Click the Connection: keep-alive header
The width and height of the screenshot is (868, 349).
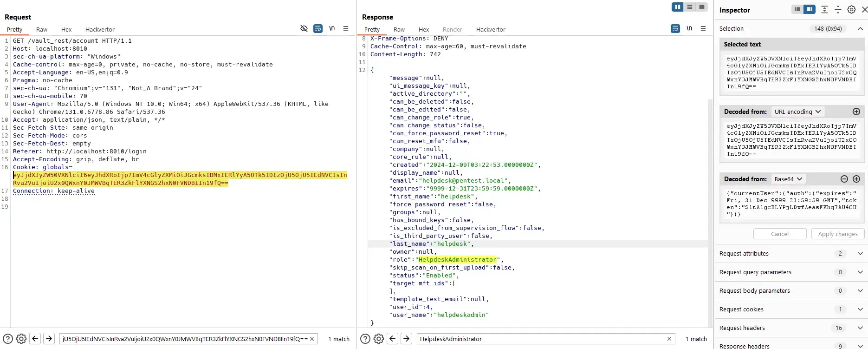pos(54,191)
